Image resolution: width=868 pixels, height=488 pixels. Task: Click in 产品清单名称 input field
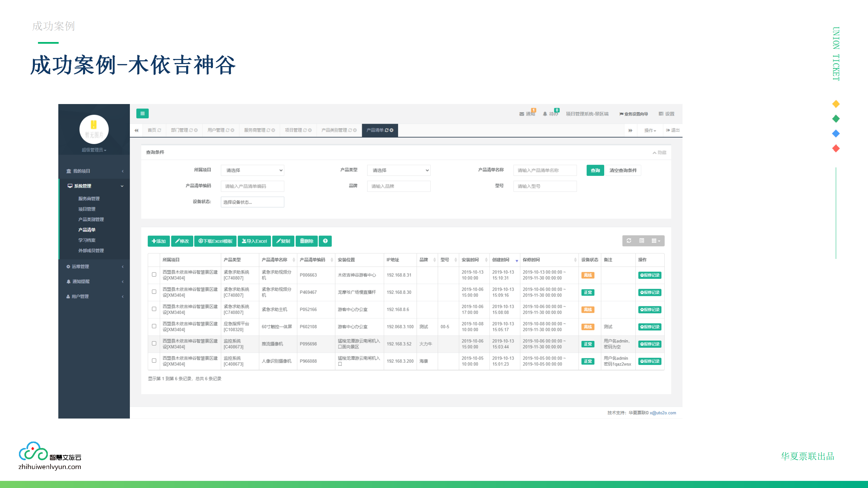pos(545,170)
